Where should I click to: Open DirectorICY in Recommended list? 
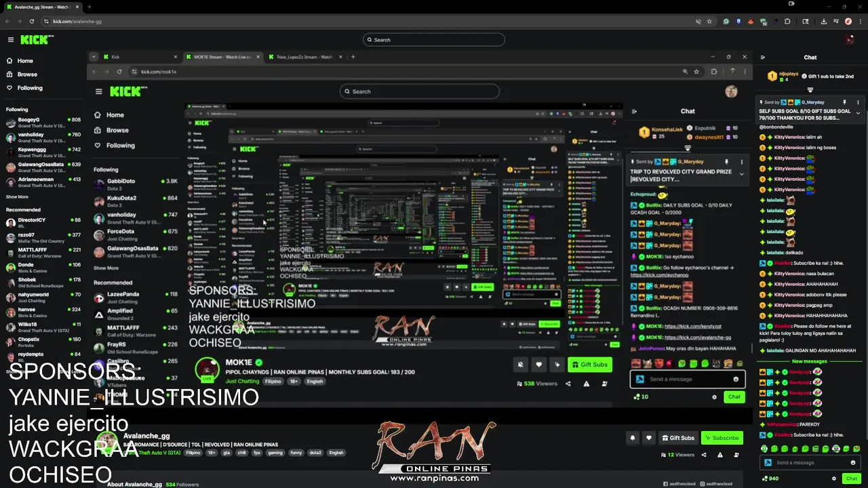click(43, 223)
